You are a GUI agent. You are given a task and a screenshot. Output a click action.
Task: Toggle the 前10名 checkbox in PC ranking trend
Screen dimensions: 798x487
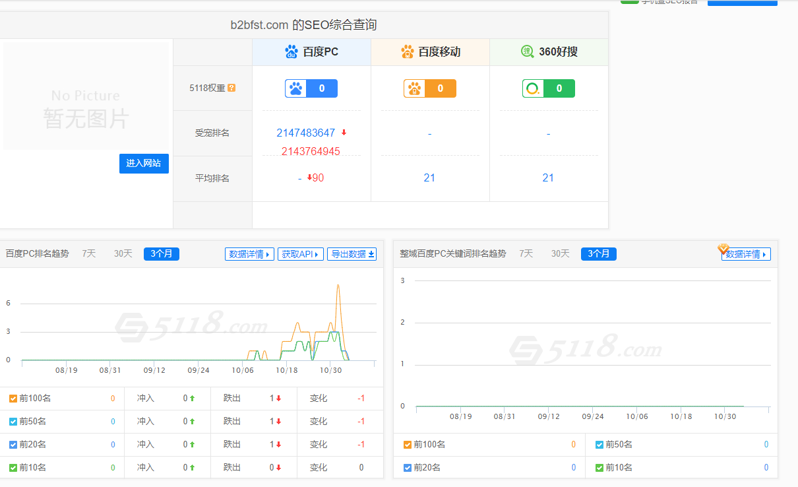click(x=13, y=468)
